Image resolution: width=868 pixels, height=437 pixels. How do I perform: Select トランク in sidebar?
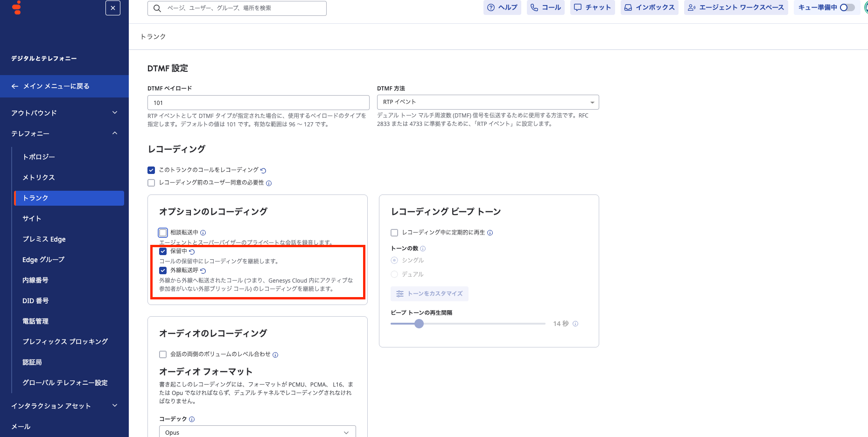point(69,198)
